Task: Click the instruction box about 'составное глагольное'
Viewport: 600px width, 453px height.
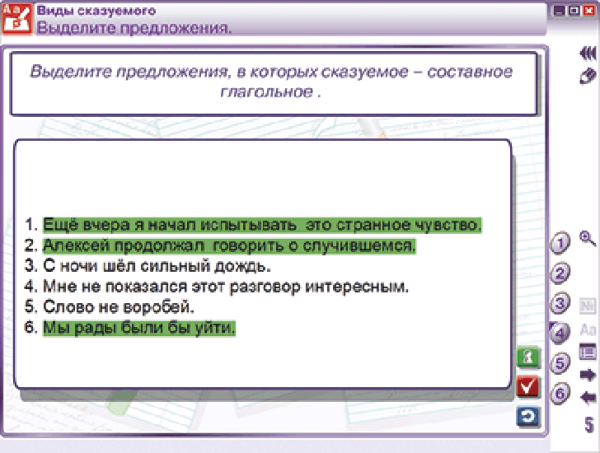Action: coord(274,83)
